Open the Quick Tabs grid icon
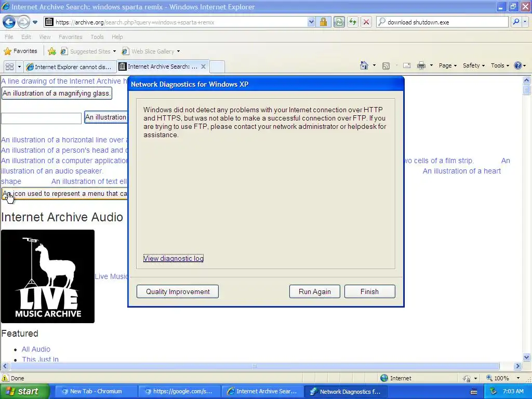Viewport: 532px width, 399px height. tap(9, 66)
